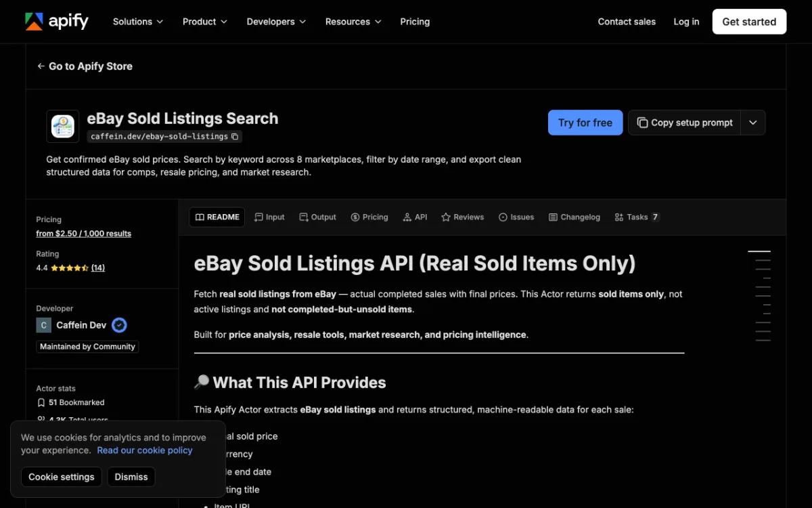Switch to the Tasks tab
812x508 pixels.
pyautogui.click(x=637, y=217)
